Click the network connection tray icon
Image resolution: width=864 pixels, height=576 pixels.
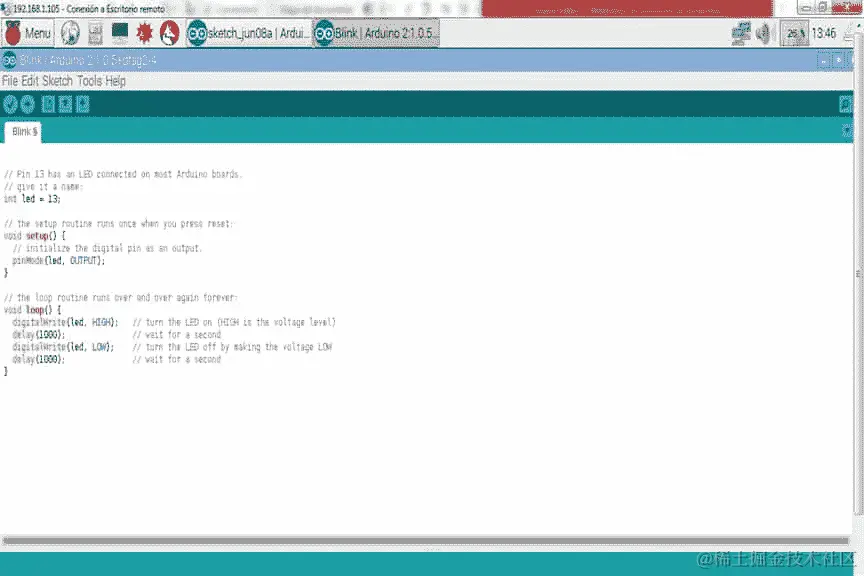pyautogui.click(x=741, y=34)
